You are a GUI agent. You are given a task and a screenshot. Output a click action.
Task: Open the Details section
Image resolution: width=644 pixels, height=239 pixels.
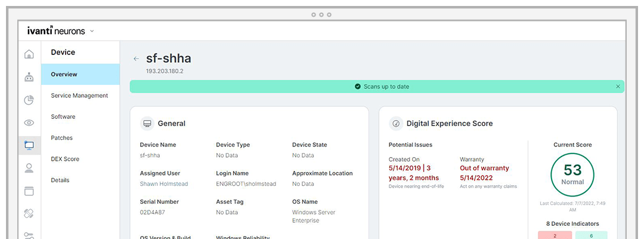point(60,180)
